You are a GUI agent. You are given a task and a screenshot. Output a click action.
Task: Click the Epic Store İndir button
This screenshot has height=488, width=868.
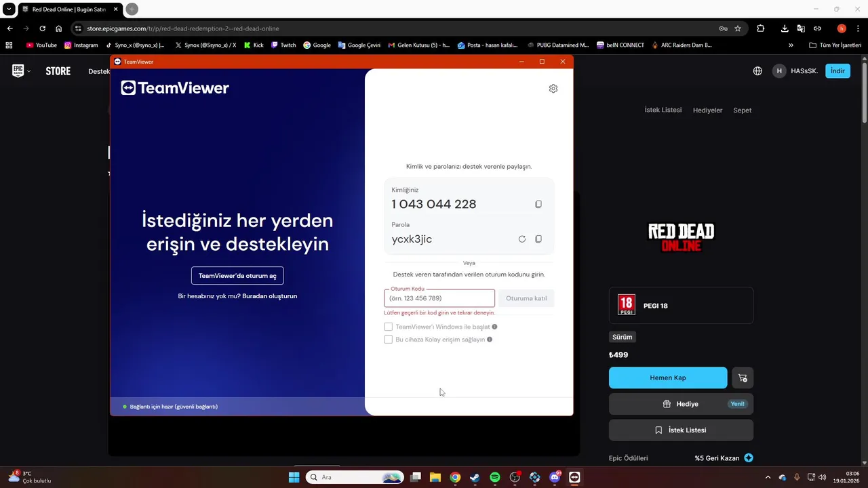click(x=837, y=71)
